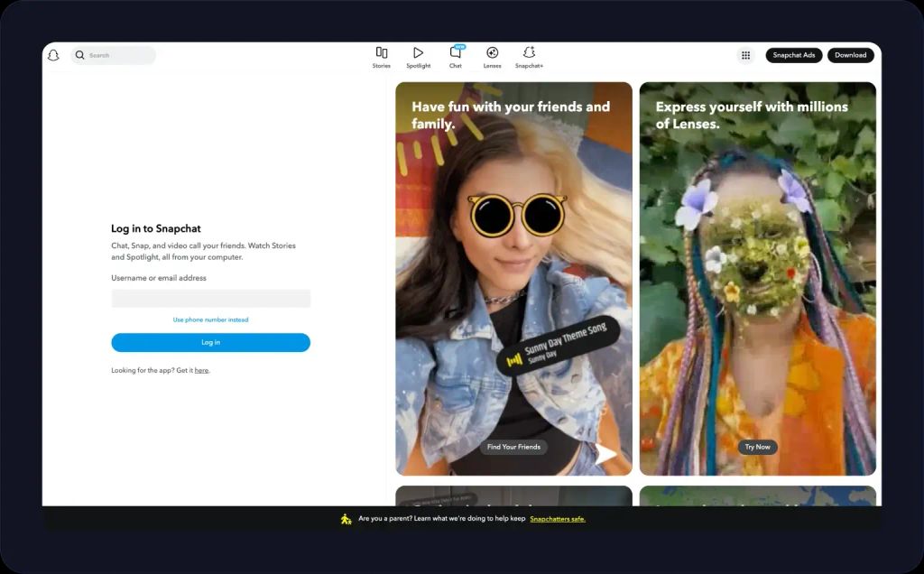Click the Snapchat Ads button
924x574 pixels.
793,55
